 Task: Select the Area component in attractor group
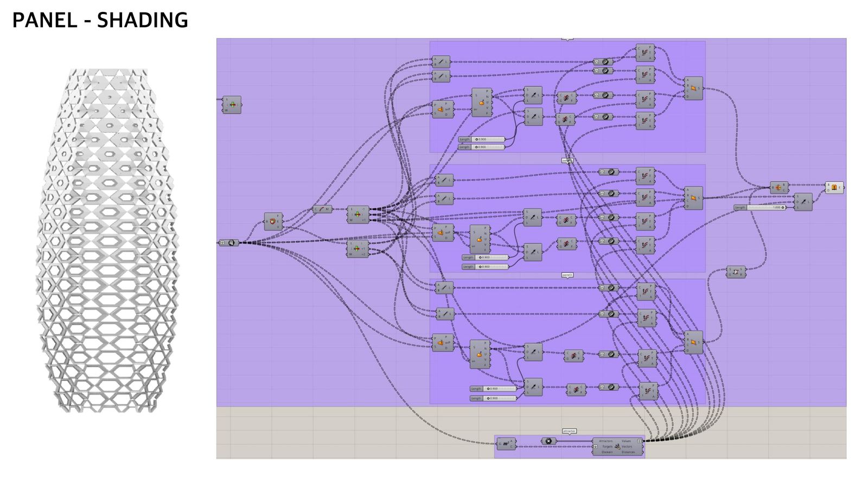click(506, 444)
